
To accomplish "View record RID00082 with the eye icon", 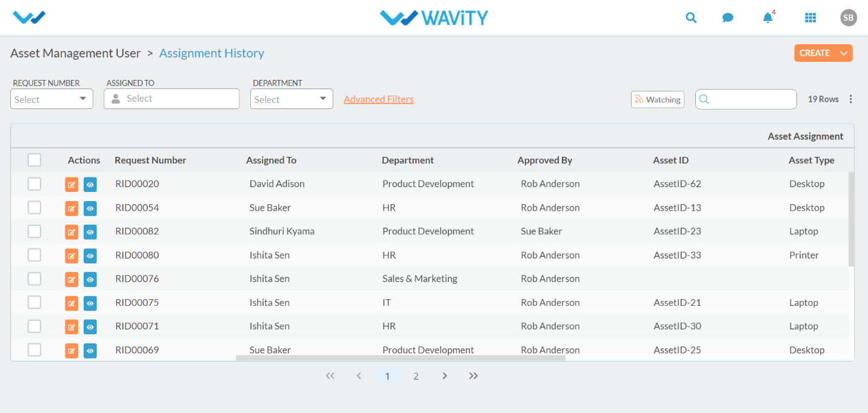I will tap(90, 232).
